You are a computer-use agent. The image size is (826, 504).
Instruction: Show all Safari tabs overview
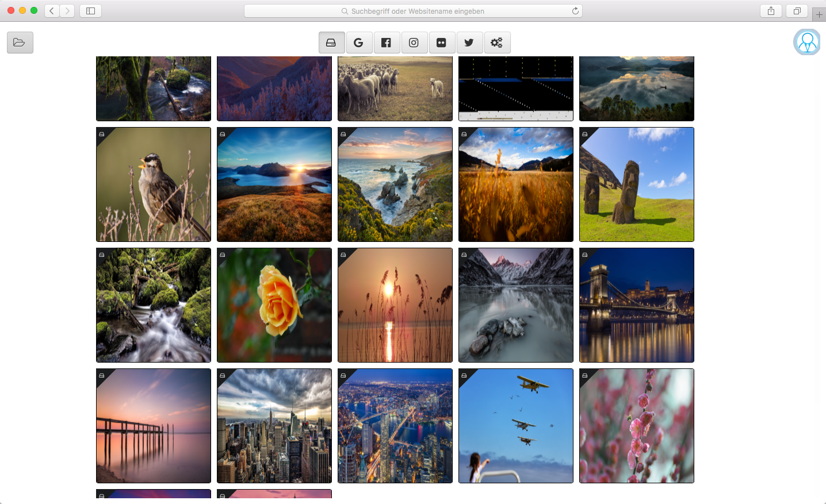[797, 11]
